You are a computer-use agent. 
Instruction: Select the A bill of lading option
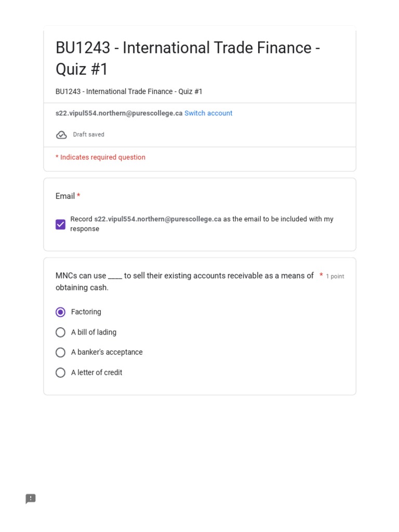(x=61, y=332)
